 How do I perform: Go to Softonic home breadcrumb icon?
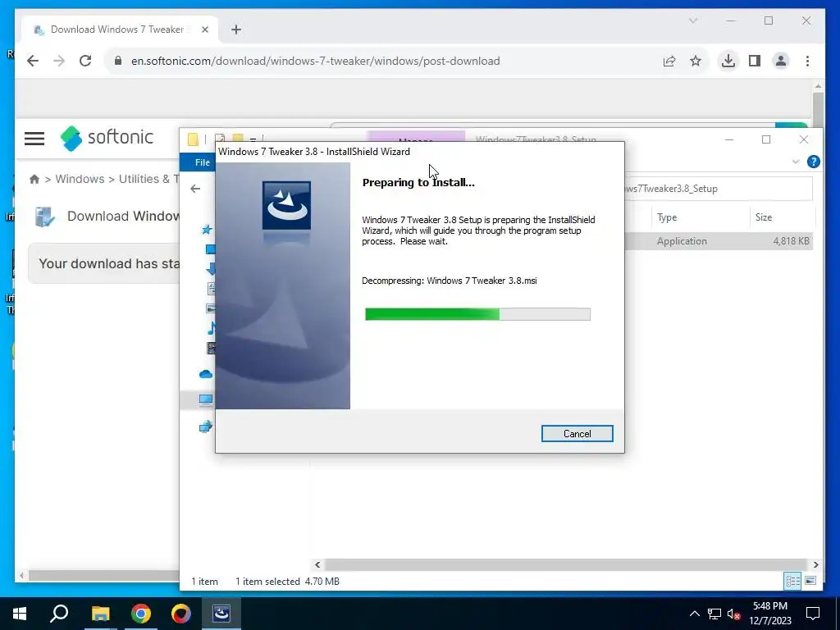[34, 179]
